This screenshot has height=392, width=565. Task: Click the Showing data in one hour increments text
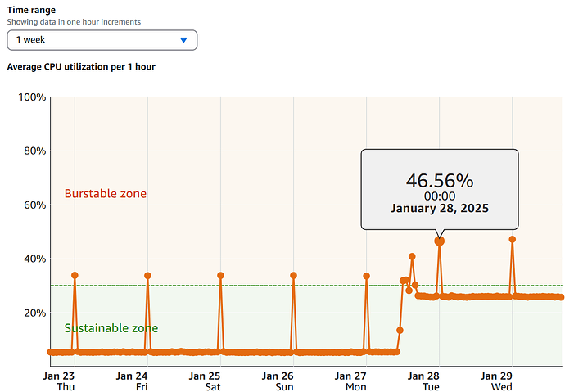point(74,22)
